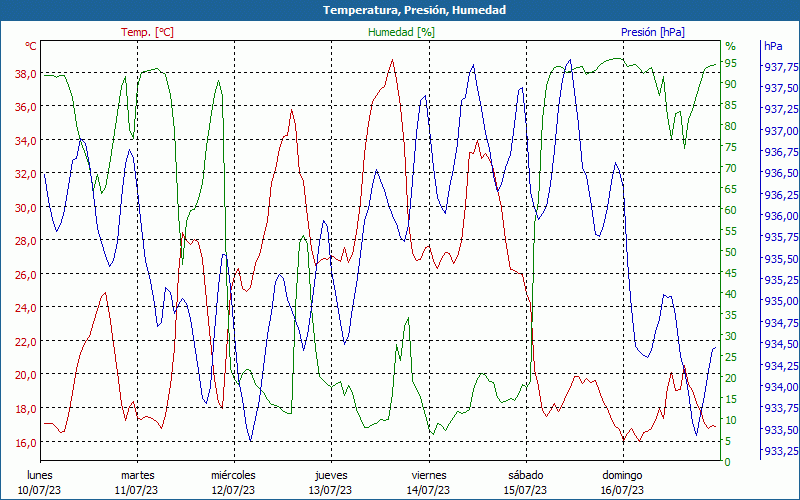Click the 0 humidity axis value
The height and width of the screenshot is (500, 800).
point(728,462)
